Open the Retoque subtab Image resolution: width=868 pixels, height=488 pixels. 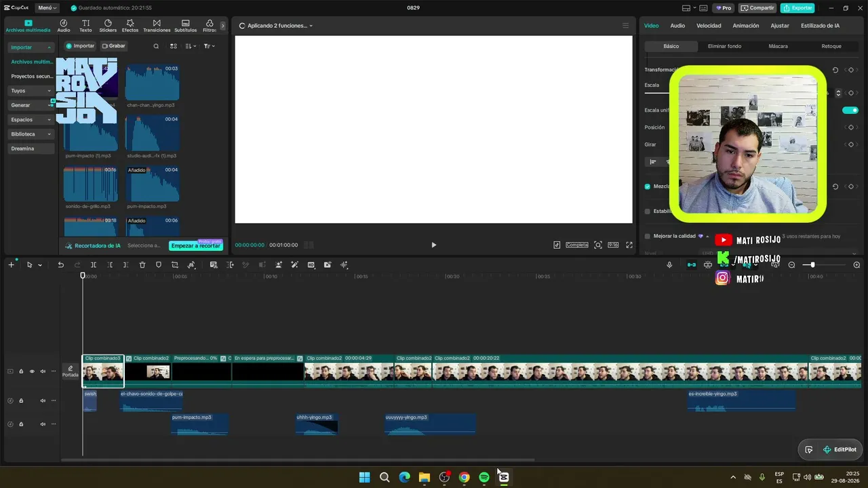tap(831, 46)
